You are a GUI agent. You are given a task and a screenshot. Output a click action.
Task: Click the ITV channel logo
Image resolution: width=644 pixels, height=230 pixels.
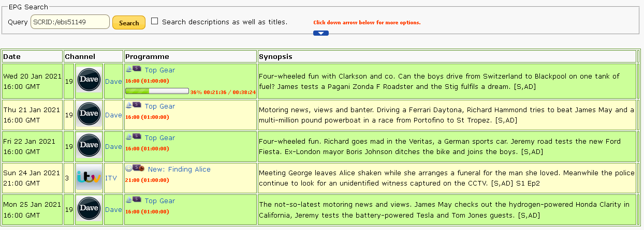click(89, 178)
